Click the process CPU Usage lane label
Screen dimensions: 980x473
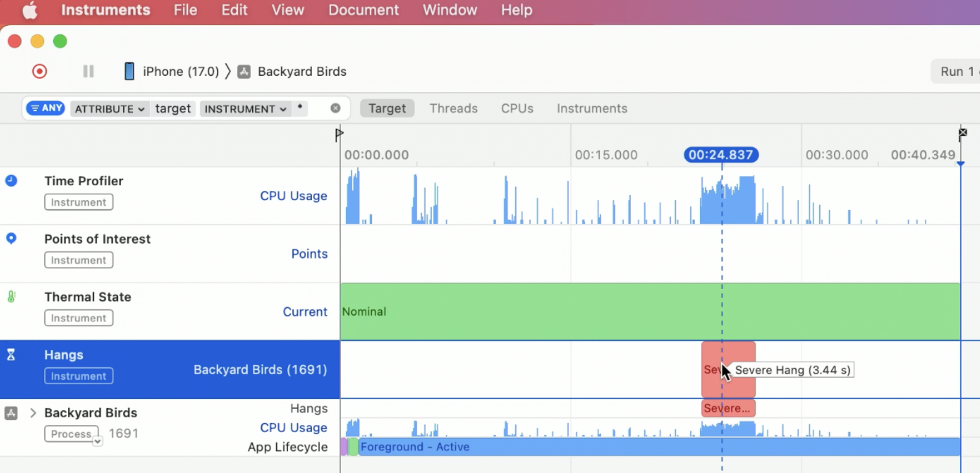pos(293,428)
